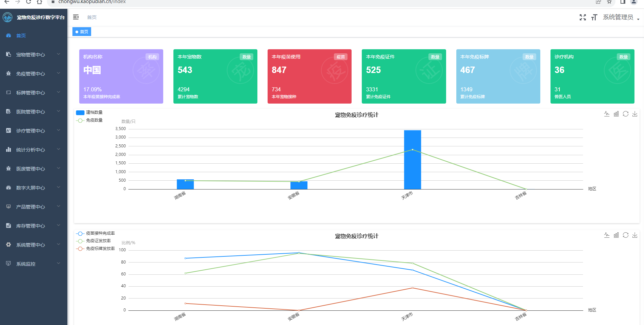
Task: Open the 系统管理中心 menu label
Action: 31,245
